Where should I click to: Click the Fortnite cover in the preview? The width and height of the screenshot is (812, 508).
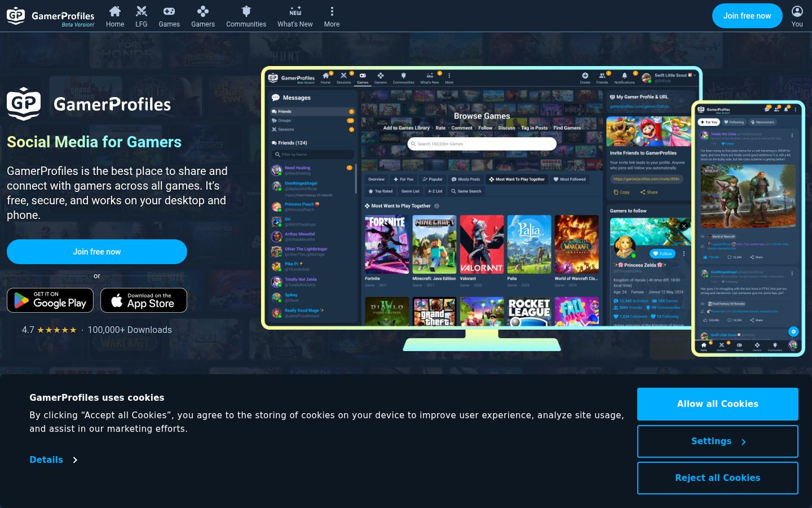387,244
